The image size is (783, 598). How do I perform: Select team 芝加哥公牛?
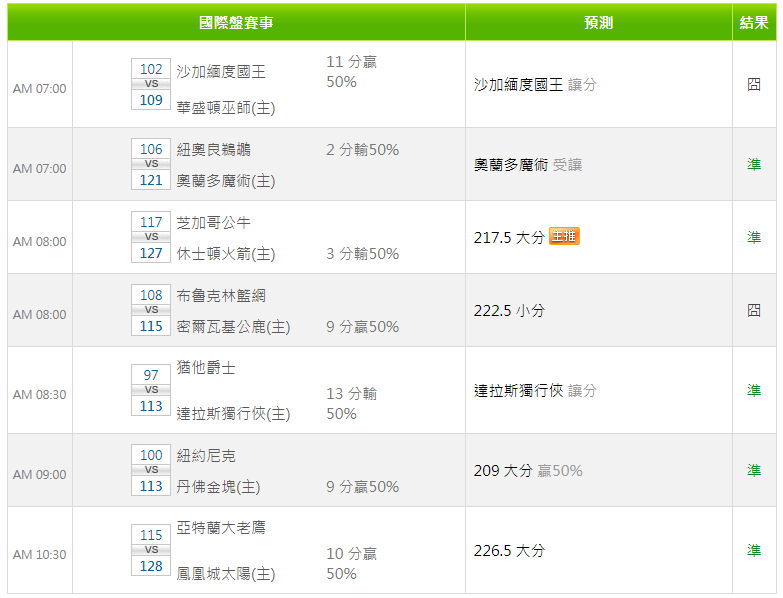coord(213,222)
